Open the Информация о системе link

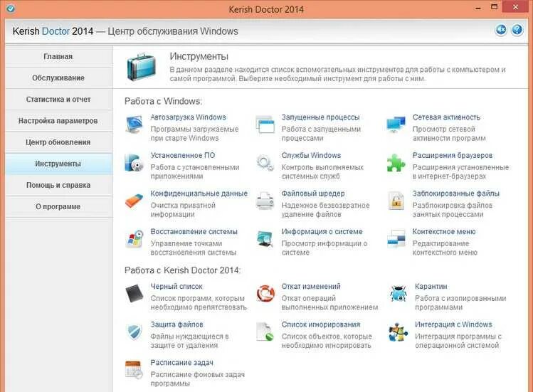322,231
